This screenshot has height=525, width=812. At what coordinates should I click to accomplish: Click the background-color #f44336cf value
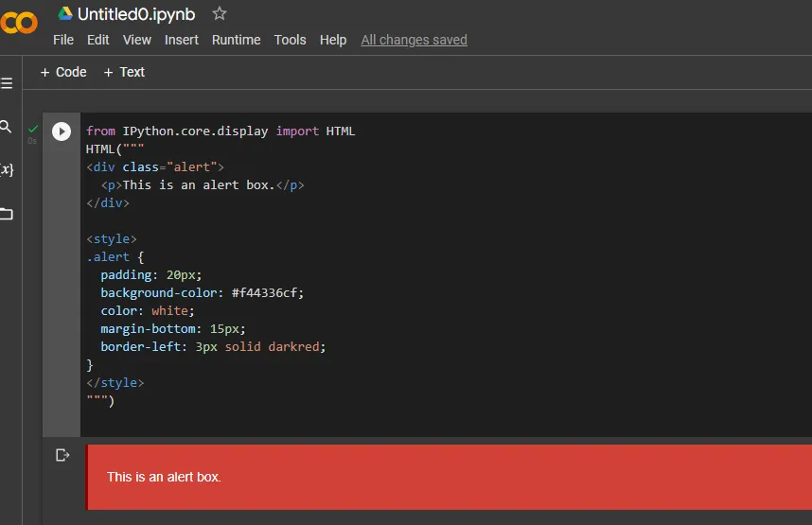[267, 292]
